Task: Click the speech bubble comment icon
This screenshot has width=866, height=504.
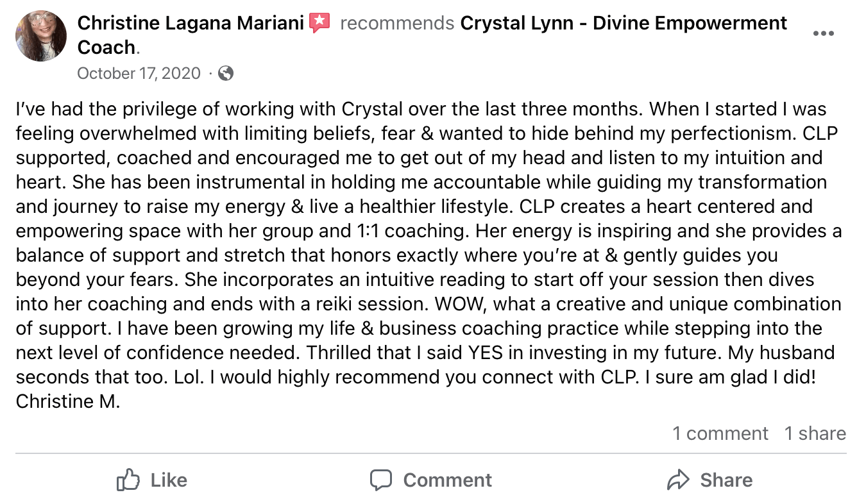Action: point(381,480)
